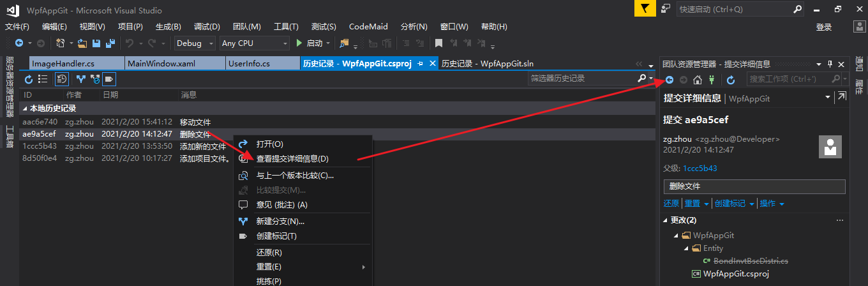Click the Save All toolbar icon

coord(110,43)
